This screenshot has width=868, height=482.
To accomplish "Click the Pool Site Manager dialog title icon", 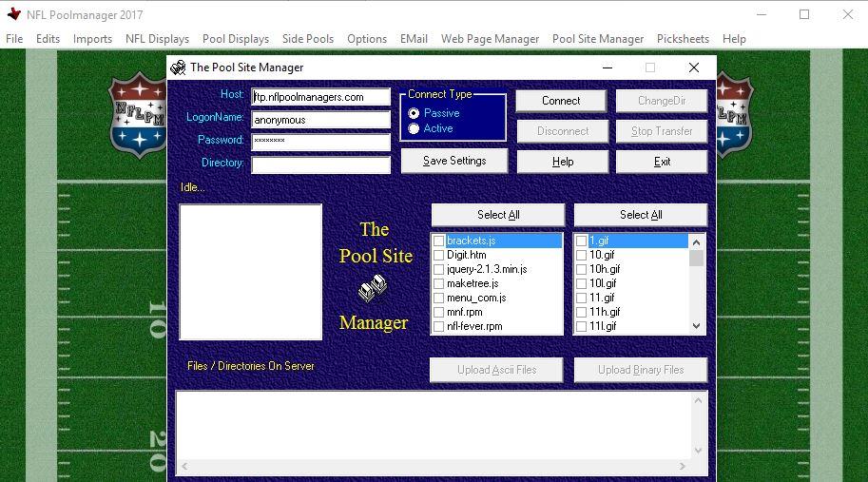I will [178, 67].
